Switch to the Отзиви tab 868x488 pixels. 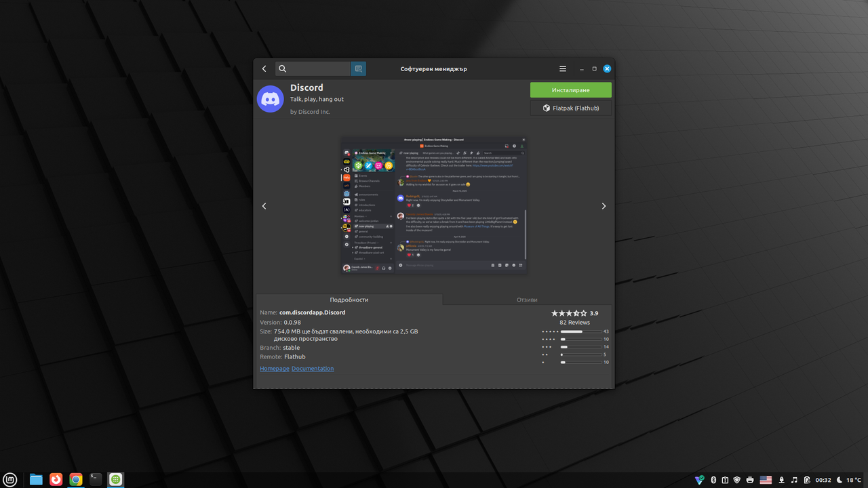coord(527,300)
